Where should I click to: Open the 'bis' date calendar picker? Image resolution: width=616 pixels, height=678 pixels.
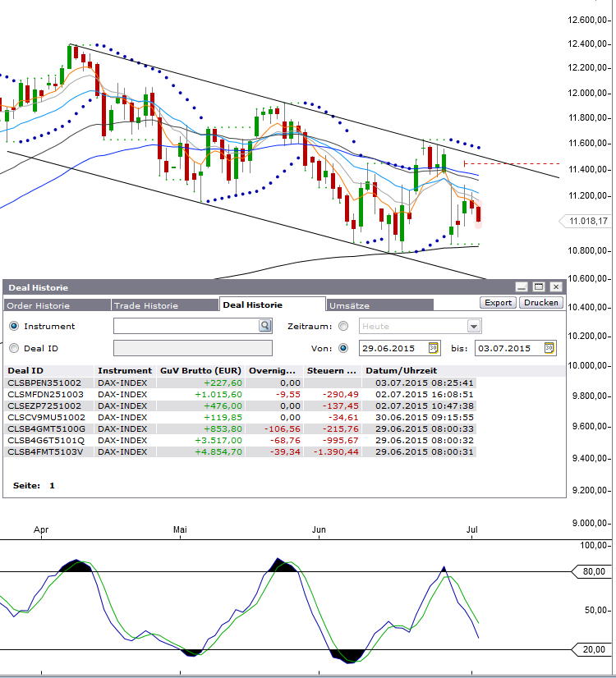[549, 348]
